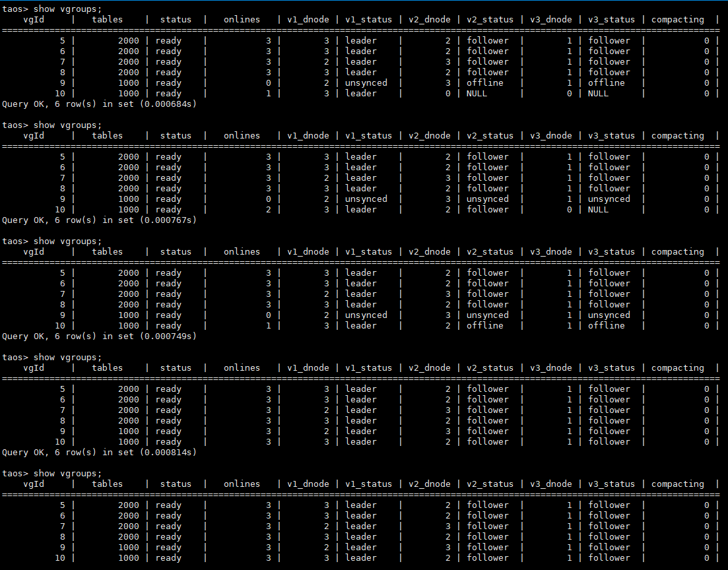Screen dimensions: 728x570
Task: Click the tables column header
Action: click(x=107, y=19)
